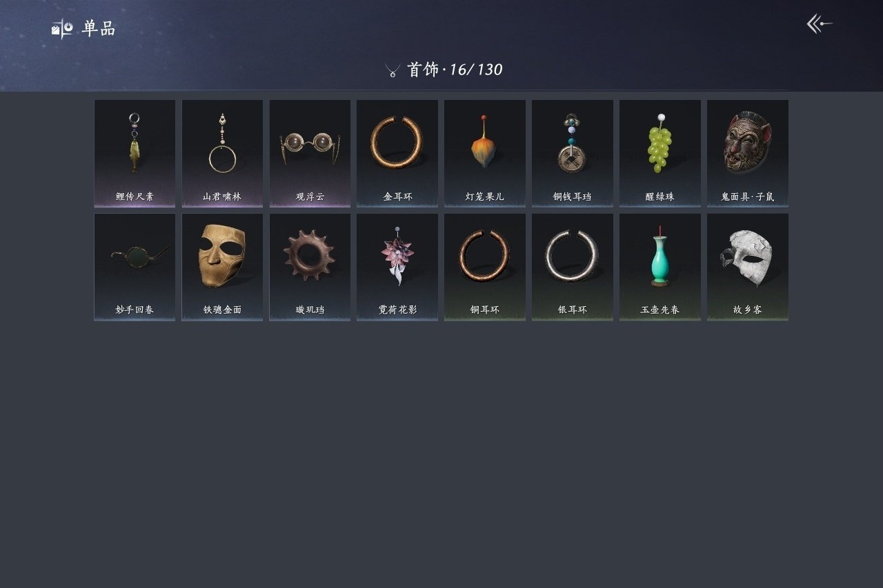Choose the 铁骢金面 golden mask
This screenshot has height=588, width=883.
coord(222,267)
